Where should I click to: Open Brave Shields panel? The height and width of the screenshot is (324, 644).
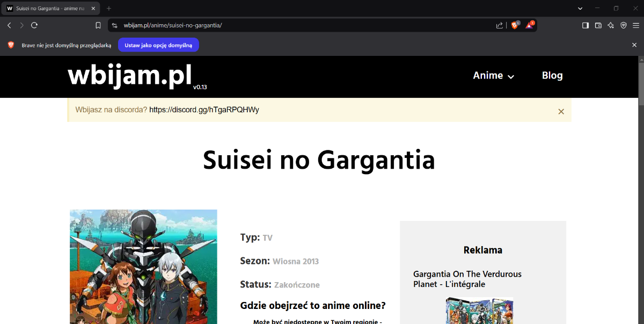click(515, 25)
